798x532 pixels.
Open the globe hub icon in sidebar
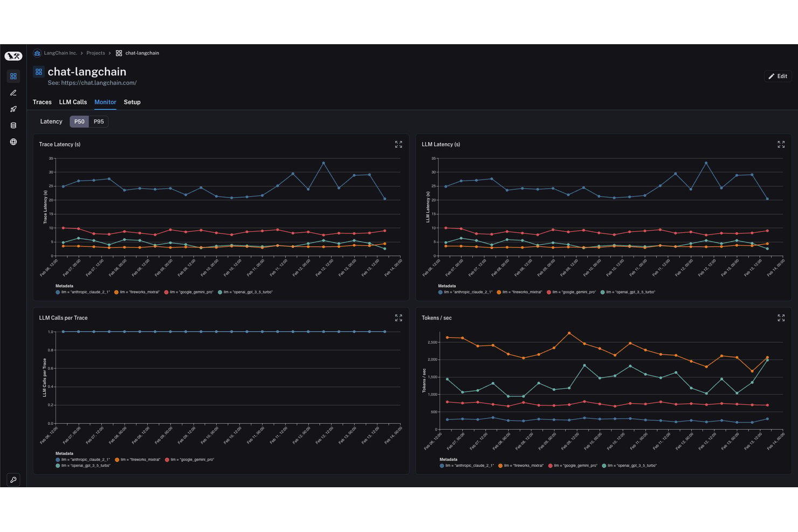coord(13,142)
